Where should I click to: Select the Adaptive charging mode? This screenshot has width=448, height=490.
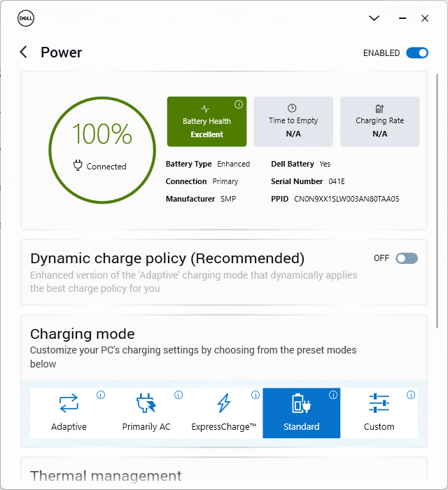(69, 413)
